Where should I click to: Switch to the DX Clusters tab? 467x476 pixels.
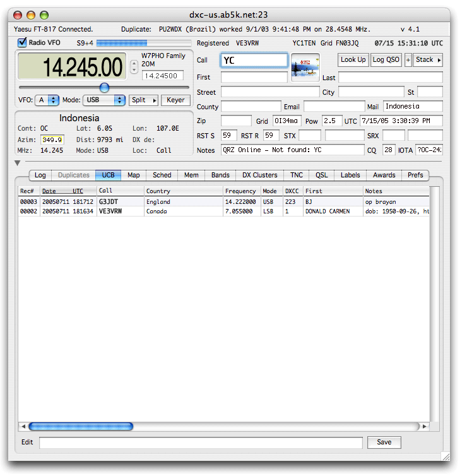(x=260, y=175)
